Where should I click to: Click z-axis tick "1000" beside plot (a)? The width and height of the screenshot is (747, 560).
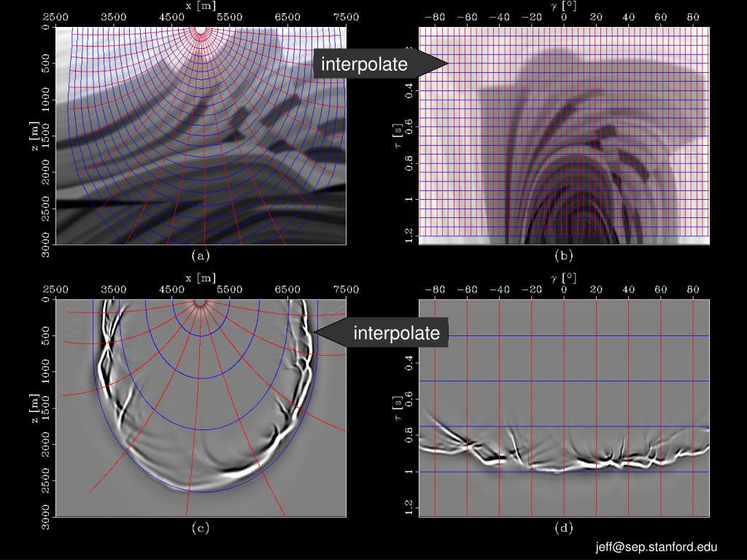tap(46, 99)
